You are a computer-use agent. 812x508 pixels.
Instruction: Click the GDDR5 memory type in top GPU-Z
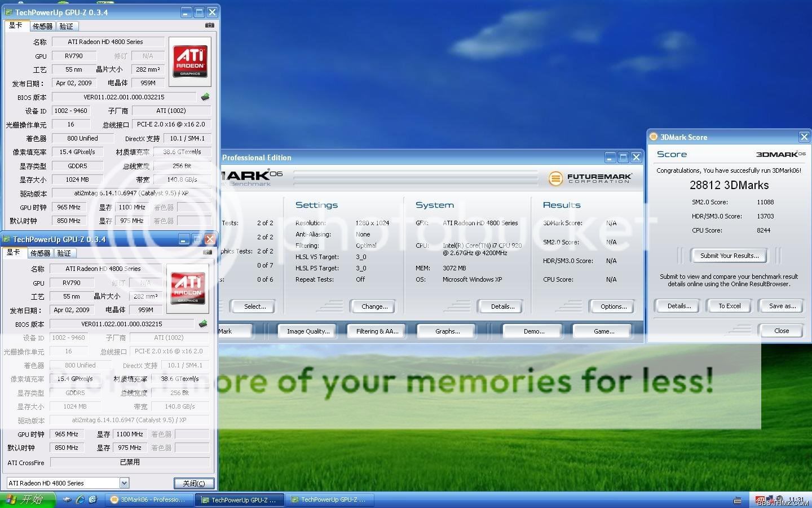[x=77, y=166]
